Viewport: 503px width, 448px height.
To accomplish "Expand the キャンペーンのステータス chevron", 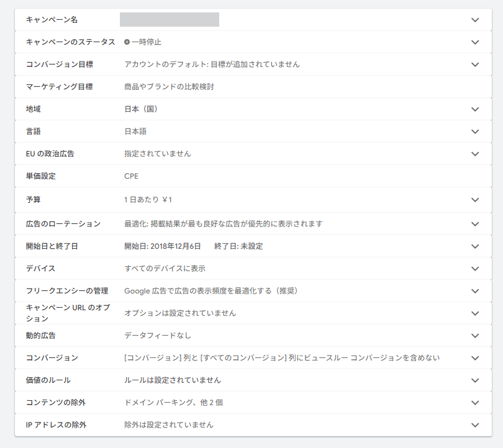I will pos(475,42).
